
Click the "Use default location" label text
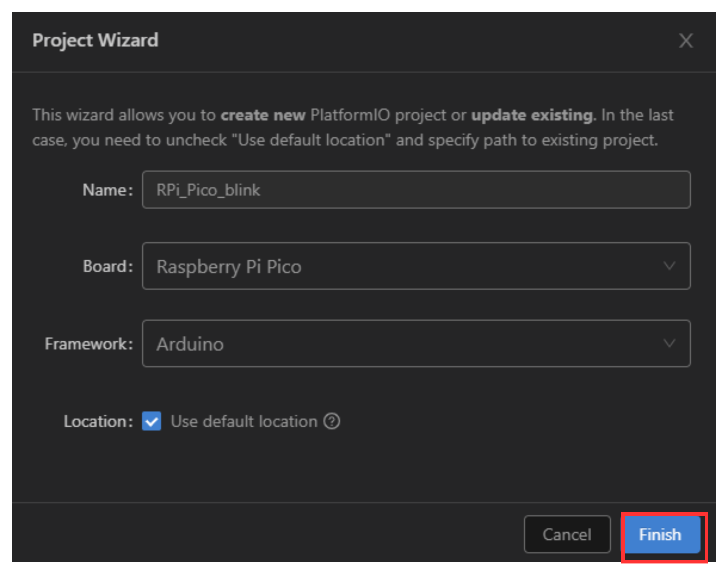tap(244, 421)
